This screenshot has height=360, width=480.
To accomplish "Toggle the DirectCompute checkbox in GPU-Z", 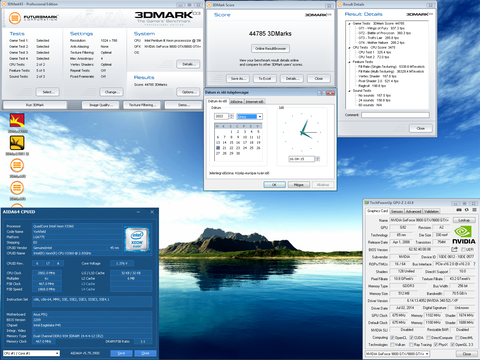I will 429,338.
